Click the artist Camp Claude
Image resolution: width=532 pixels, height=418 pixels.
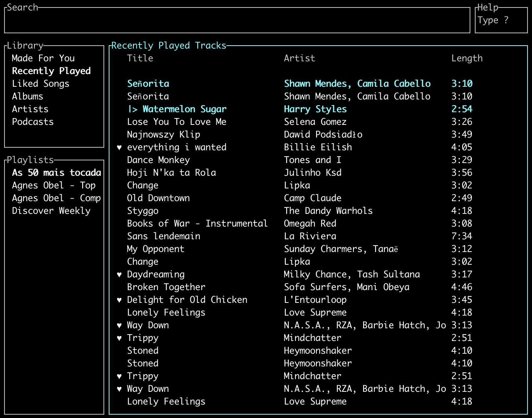pos(313,198)
